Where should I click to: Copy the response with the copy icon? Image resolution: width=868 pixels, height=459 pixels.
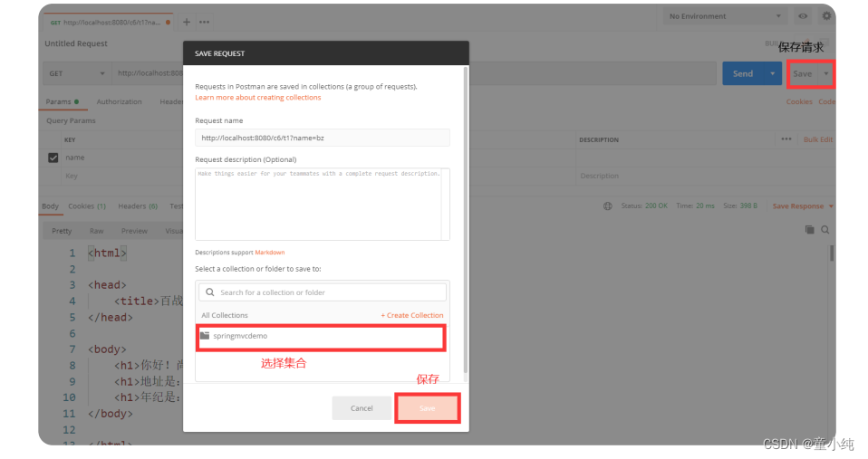(x=809, y=230)
